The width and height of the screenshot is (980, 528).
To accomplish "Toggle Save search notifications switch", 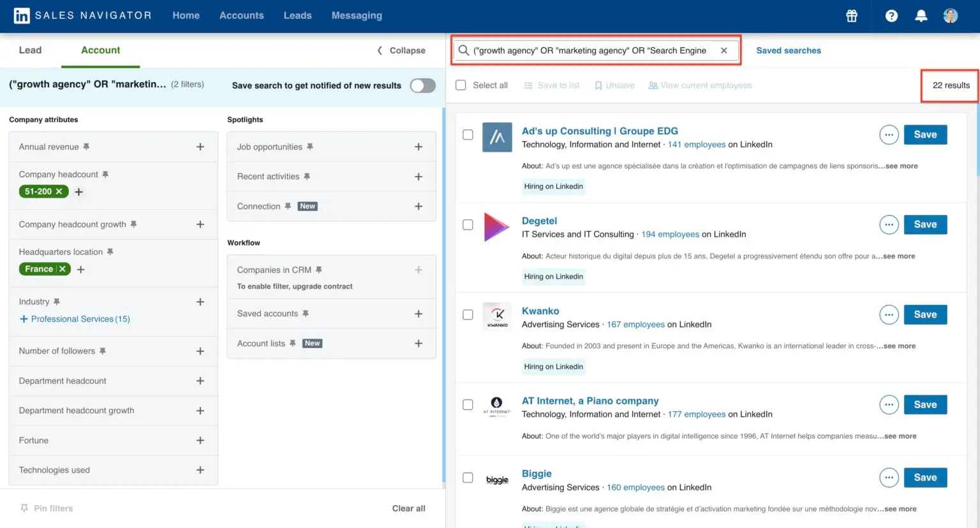I will coord(422,85).
